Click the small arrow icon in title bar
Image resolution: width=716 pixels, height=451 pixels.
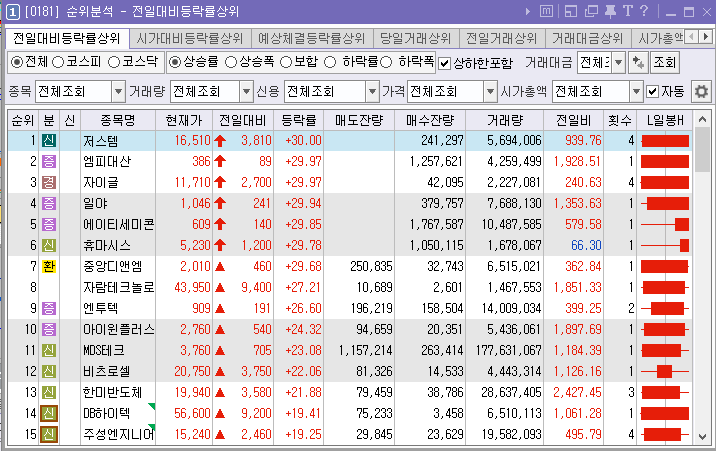coord(527,12)
